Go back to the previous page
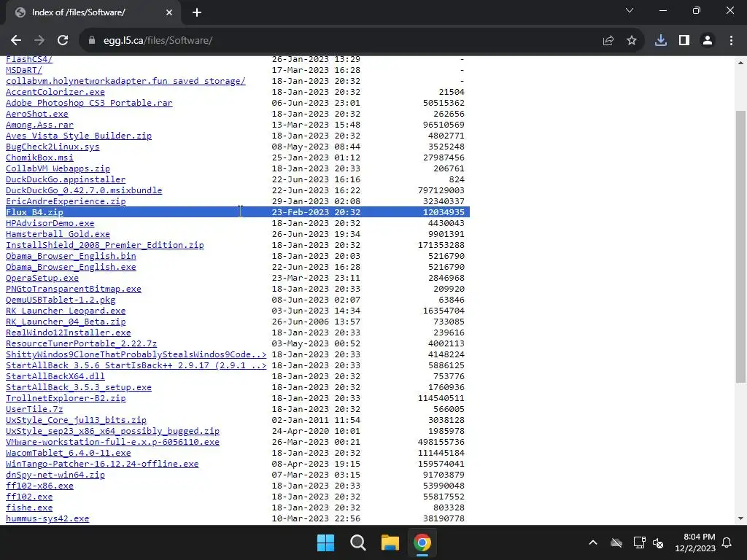 [16, 41]
